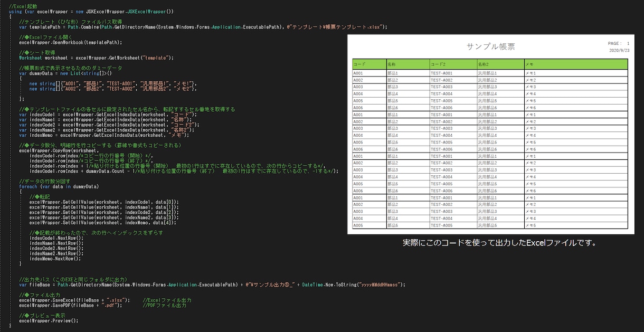
Task: Click the 'コード' green header cell
Action: point(370,64)
